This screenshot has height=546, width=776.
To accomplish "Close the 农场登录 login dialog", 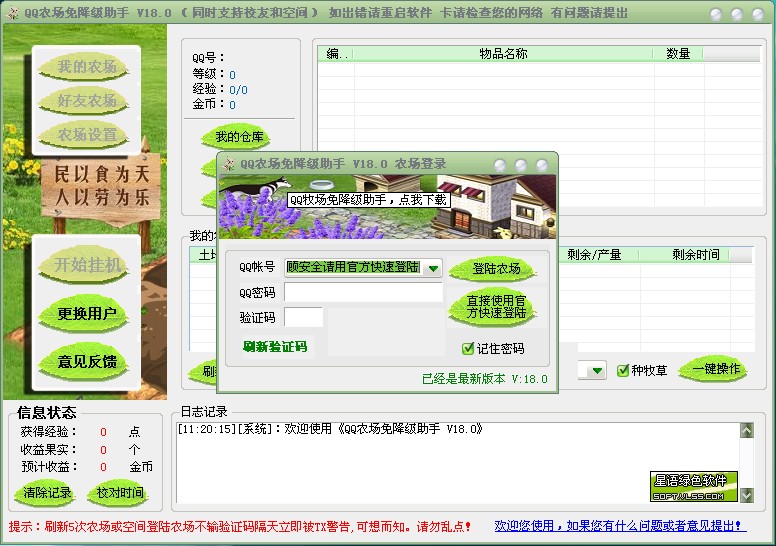I will pyautogui.click(x=542, y=165).
